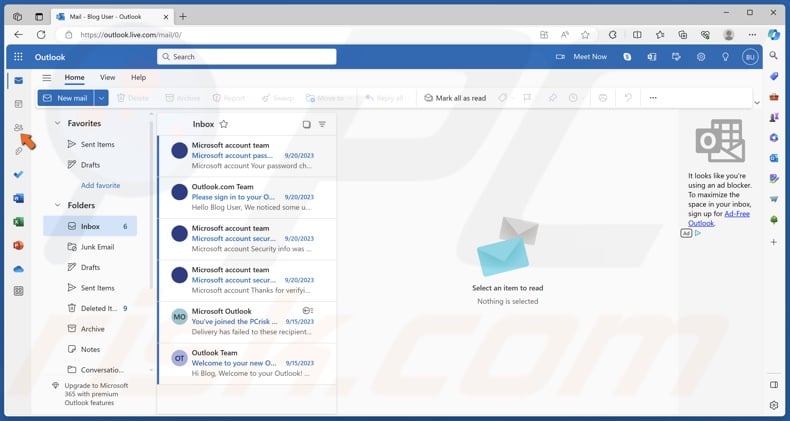This screenshot has width=790, height=421.
Task: Click the Undo arrow in the toolbar
Action: (628, 98)
